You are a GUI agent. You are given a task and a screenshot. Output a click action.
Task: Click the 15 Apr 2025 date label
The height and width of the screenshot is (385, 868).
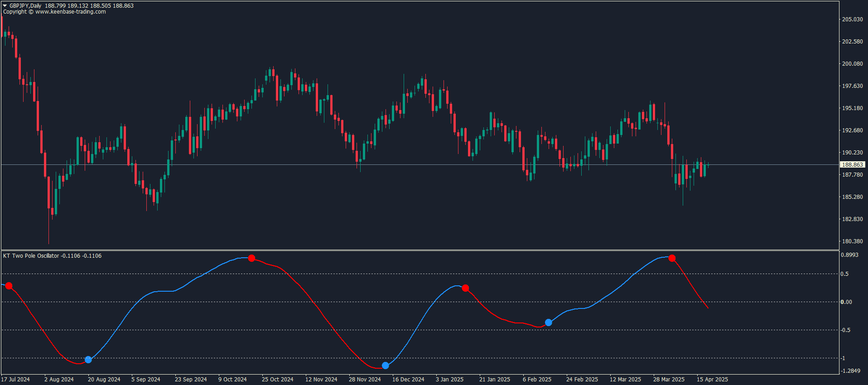coord(713,380)
